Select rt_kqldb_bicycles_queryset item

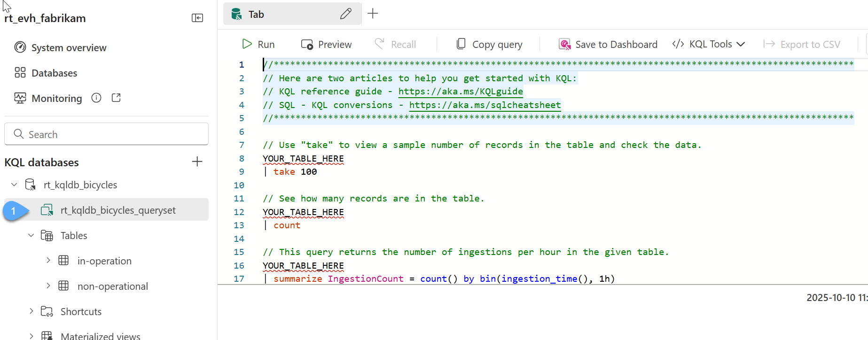[x=117, y=210]
